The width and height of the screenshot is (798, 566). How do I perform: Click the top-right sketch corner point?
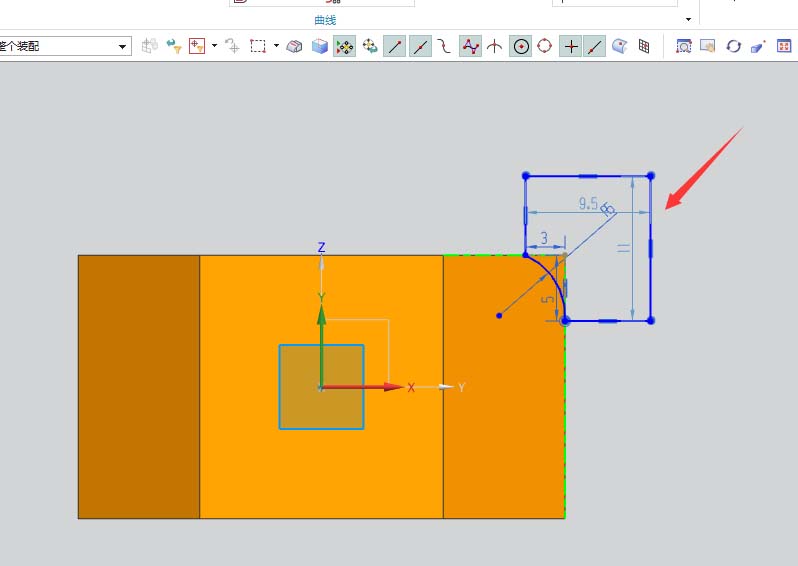pos(650,176)
